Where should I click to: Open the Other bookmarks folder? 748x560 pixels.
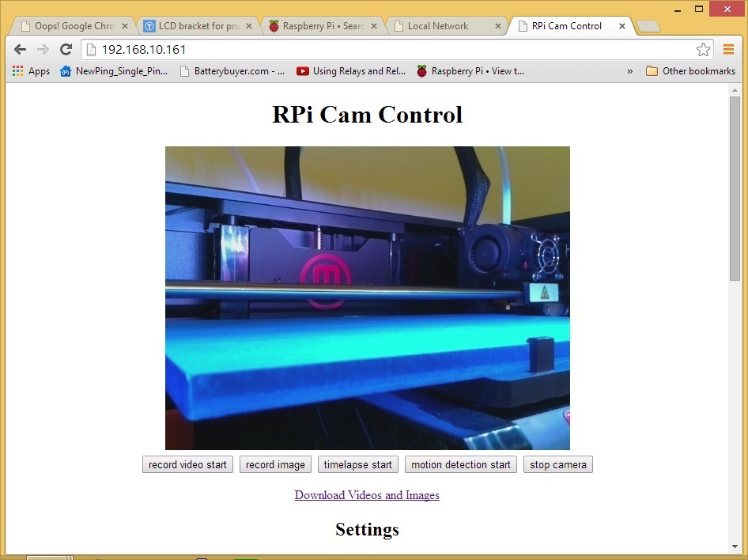click(690, 71)
